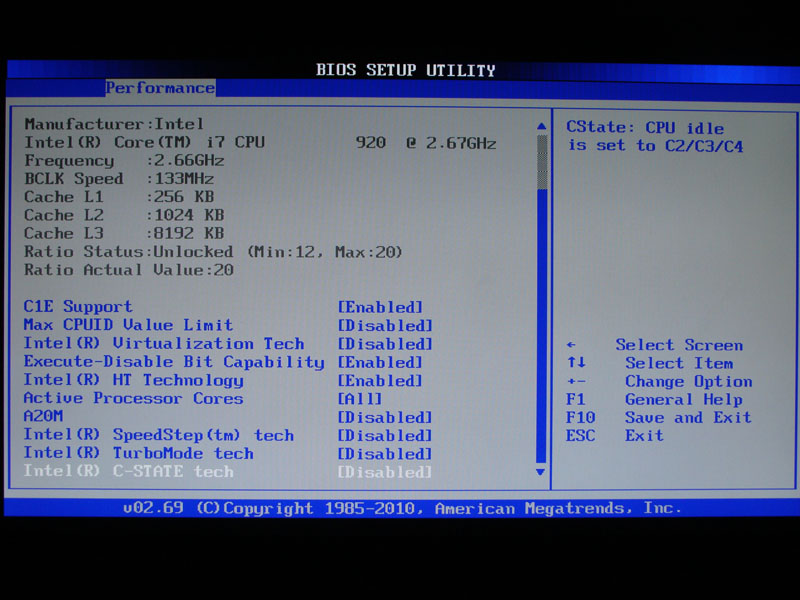Click the F10 Save and Exit hint
The image size is (800, 600).
tap(659, 417)
